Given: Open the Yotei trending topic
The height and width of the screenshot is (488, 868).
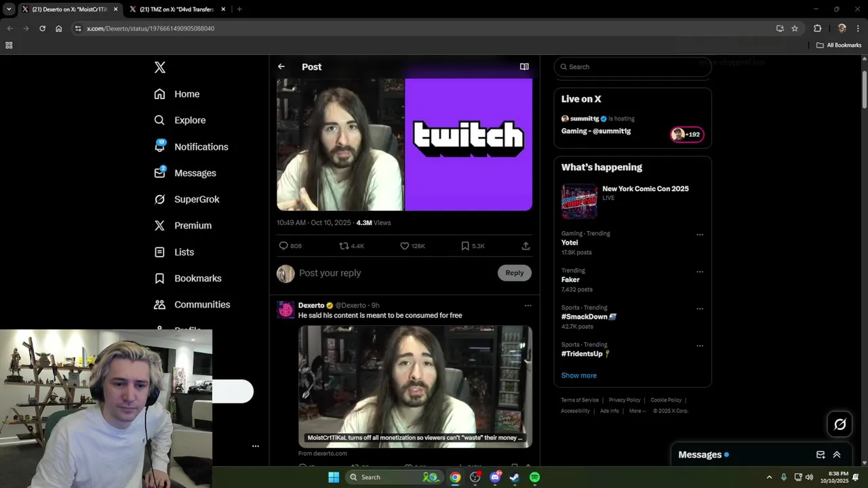Looking at the screenshot, I should (570, 243).
